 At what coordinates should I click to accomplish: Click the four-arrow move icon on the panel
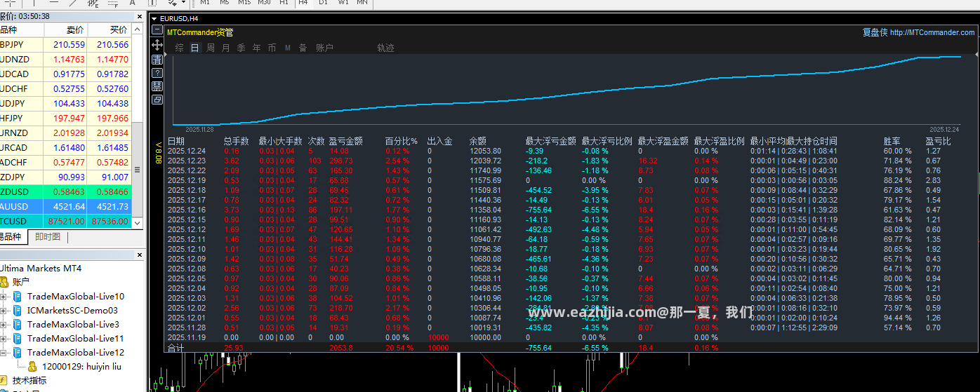coord(157,45)
